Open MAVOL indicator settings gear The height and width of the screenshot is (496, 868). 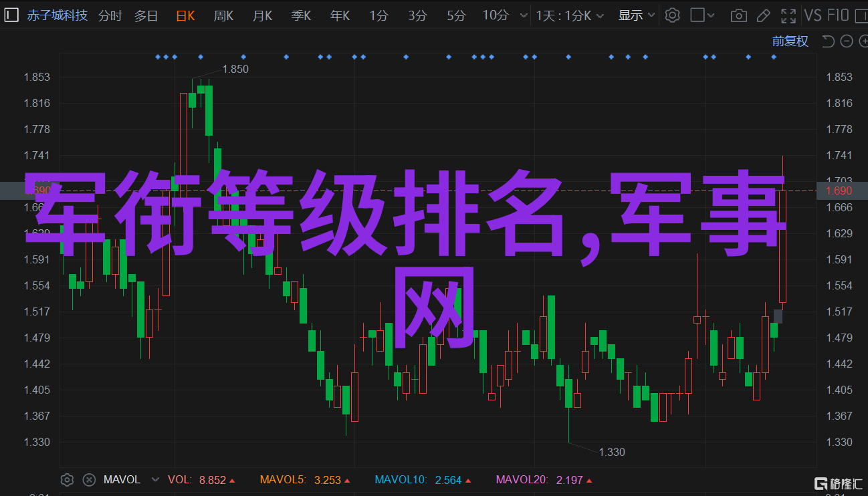[67, 479]
